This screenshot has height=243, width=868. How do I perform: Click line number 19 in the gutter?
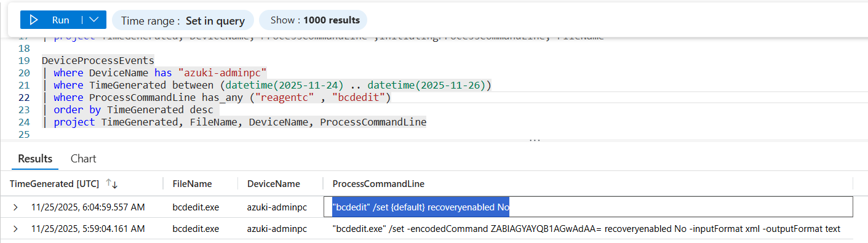[x=25, y=61]
